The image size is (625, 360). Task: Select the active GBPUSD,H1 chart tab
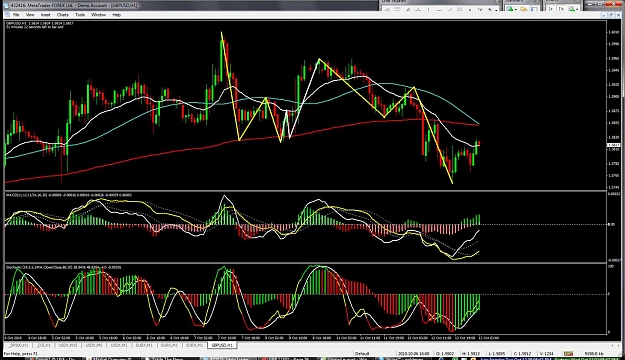point(222,345)
